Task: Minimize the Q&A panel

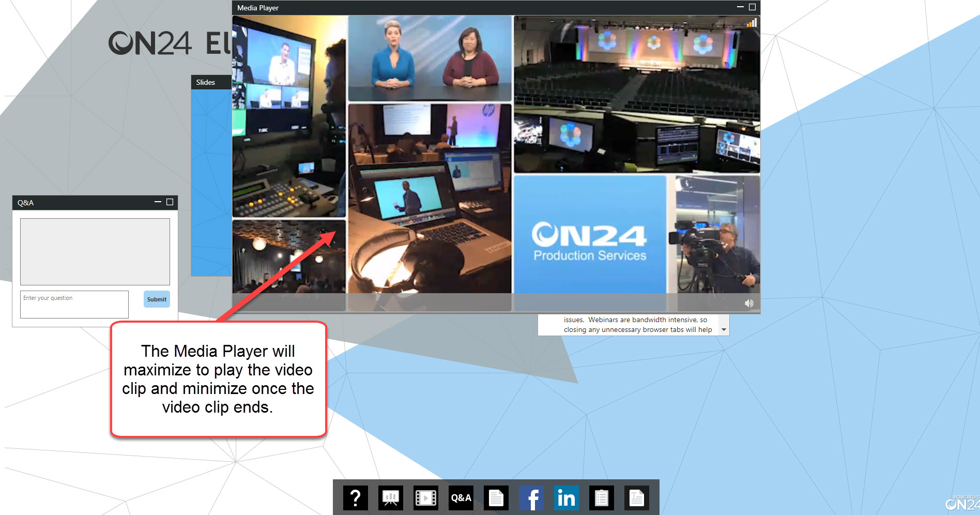Action: point(158,202)
